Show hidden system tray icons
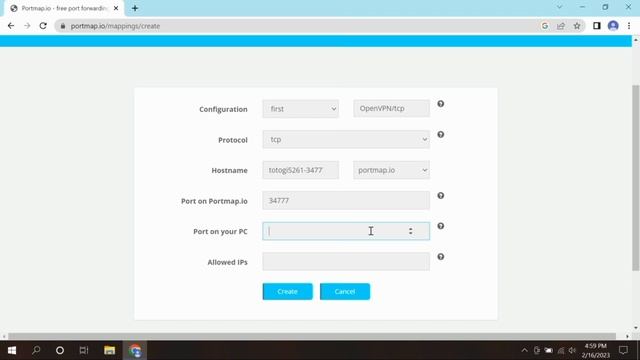The height and width of the screenshot is (360, 640). click(524, 350)
